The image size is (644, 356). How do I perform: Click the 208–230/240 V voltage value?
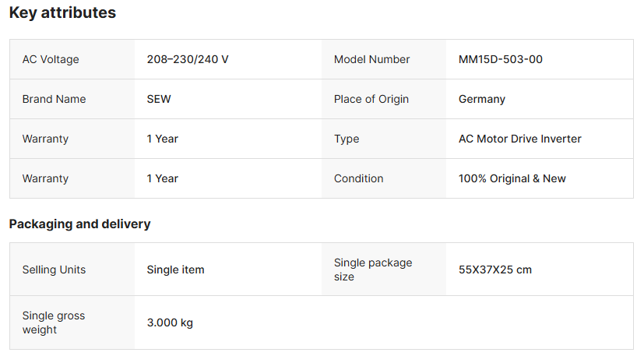point(188,59)
